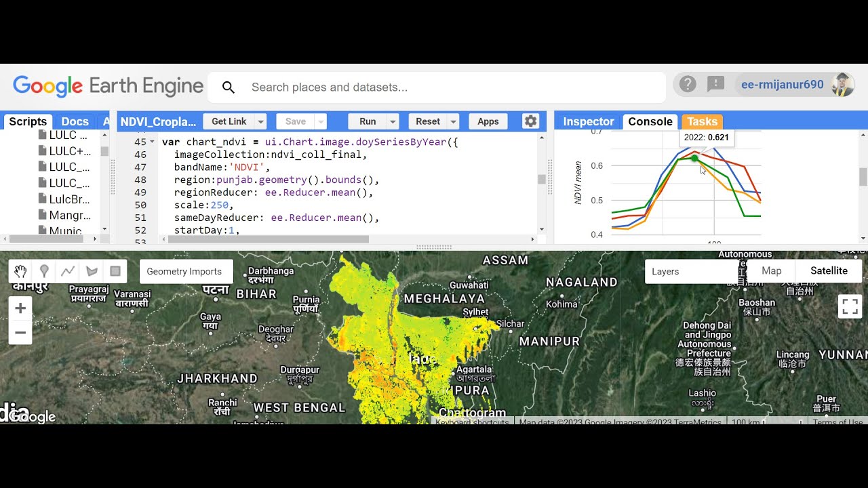Open the Save dropdown arrow
Screen dimensions: 868x488
click(321, 121)
